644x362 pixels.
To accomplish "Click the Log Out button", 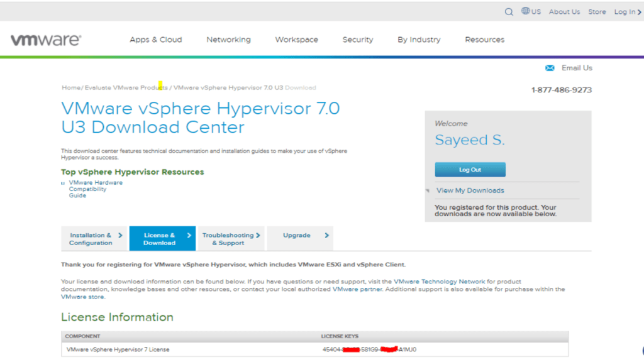I will click(469, 169).
